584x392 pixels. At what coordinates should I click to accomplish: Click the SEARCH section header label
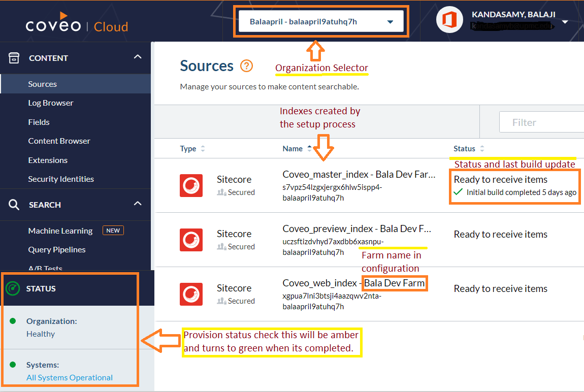coord(45,205)
